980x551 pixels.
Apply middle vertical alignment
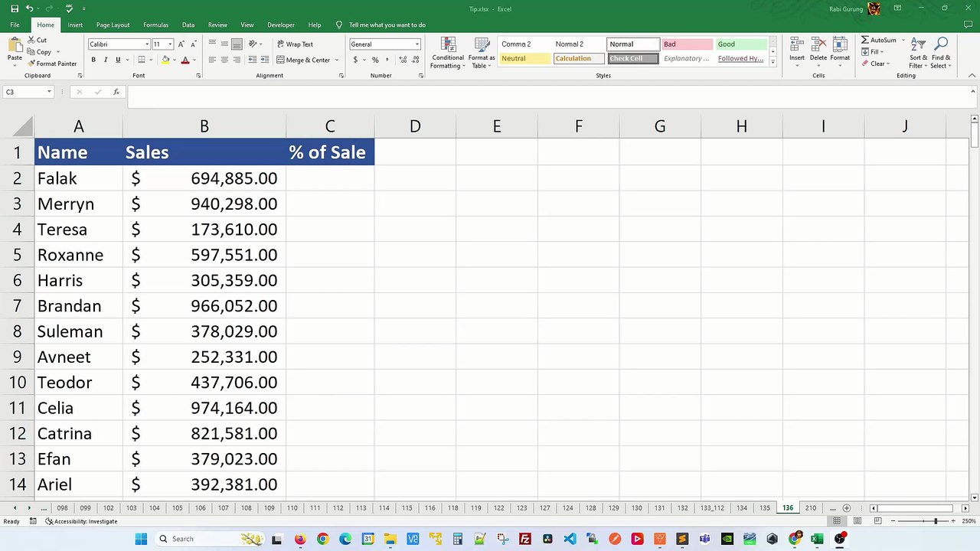(224, 44)
